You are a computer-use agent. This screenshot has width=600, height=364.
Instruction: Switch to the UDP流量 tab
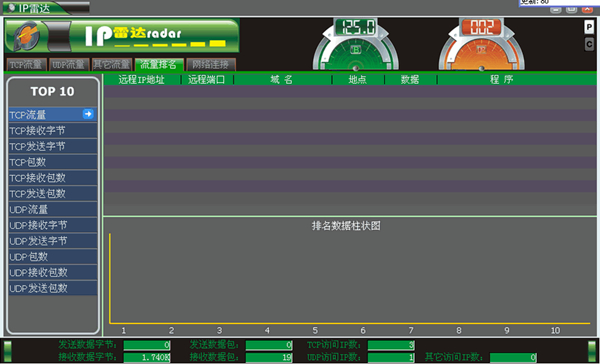click(69, 65)
